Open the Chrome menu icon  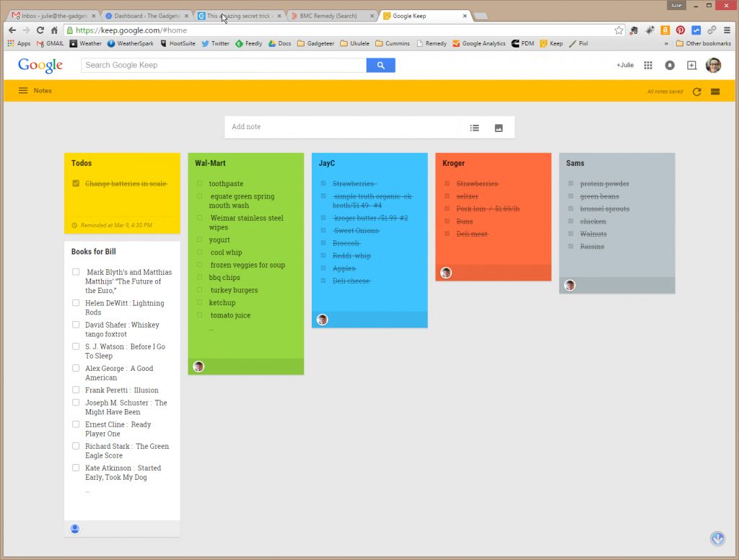point(727,30)
